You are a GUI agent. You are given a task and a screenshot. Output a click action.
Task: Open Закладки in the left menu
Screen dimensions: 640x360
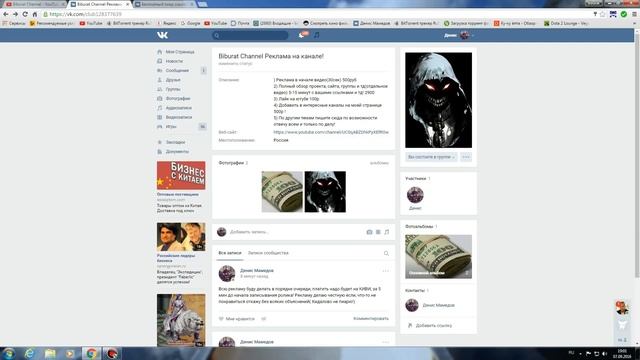pyautogui.click(x=176, y=142)
